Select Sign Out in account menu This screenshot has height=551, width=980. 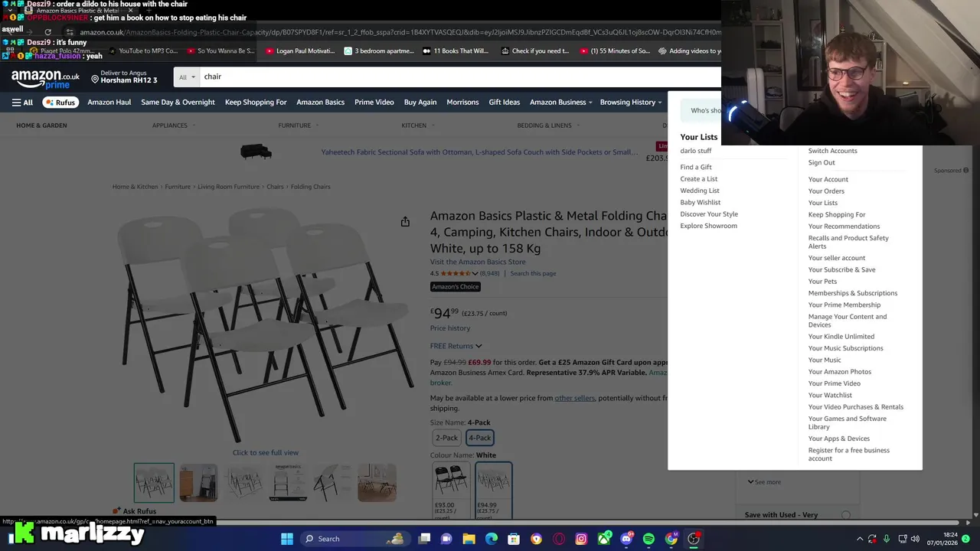click(x=822, y=162)
